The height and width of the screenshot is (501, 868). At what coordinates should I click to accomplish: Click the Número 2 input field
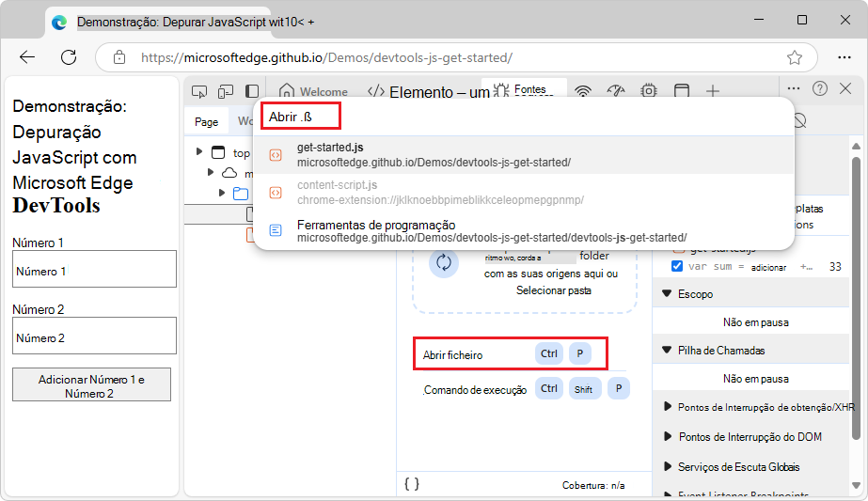[x=95, y=336]
